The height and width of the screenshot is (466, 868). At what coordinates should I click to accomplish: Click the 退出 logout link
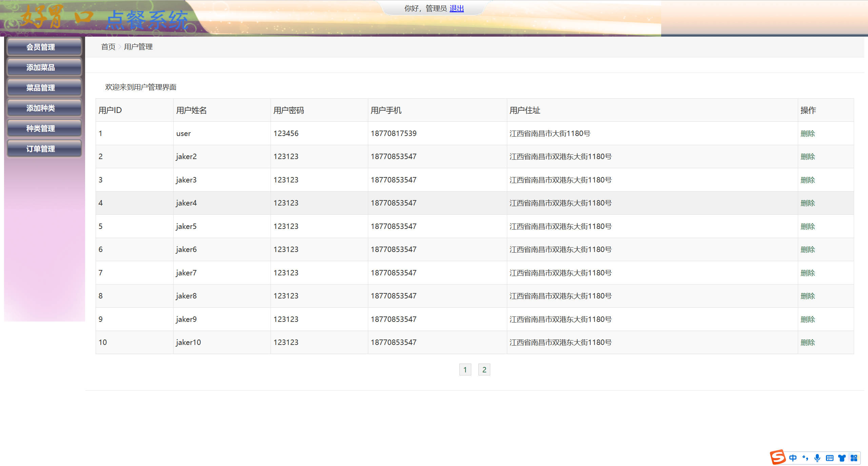456,8
